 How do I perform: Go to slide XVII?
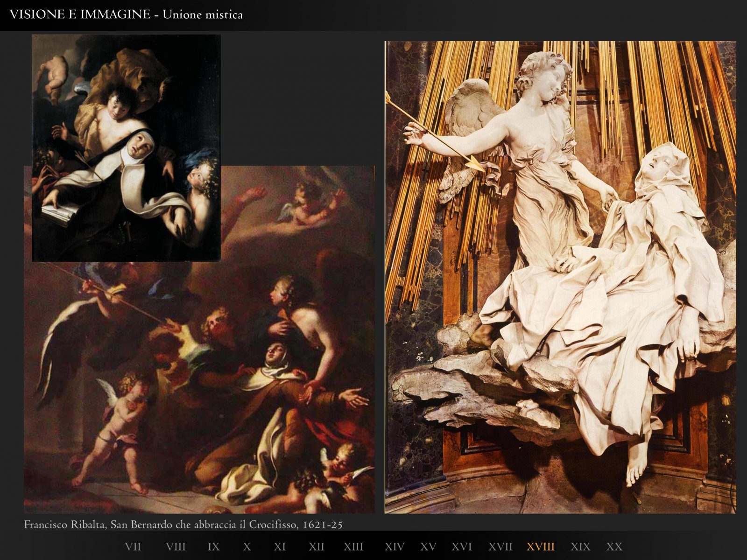tap(500, 546)
